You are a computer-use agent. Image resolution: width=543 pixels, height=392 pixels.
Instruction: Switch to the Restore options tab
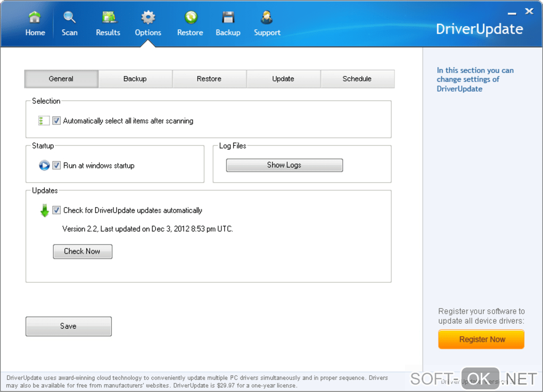pyautogui.click(x=209, y=79)
